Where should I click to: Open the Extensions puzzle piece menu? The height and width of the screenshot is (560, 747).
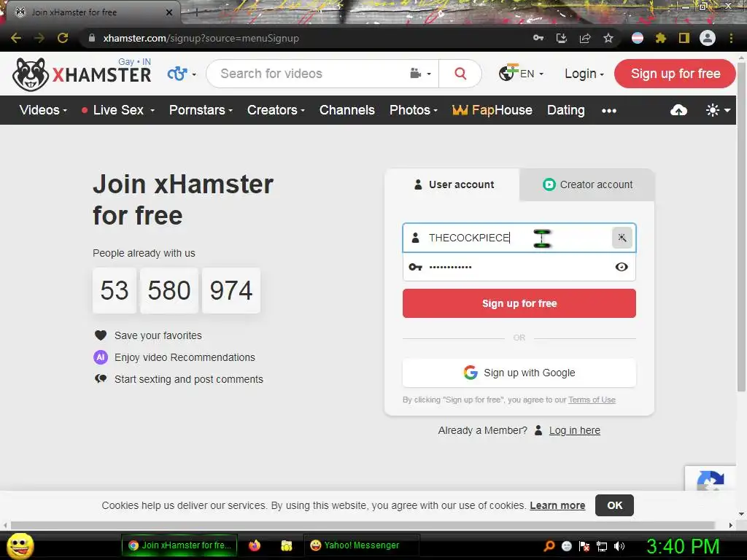click(x=661, y=38)
